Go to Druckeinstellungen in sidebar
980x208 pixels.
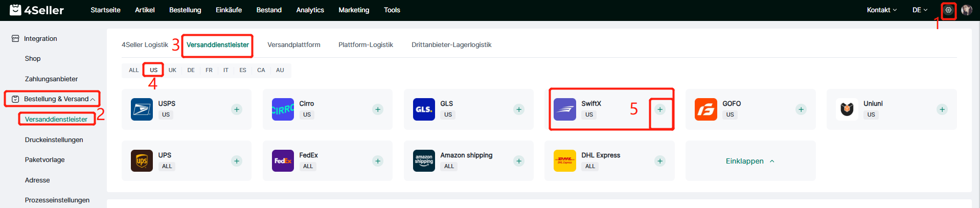(x=54, y=140)
